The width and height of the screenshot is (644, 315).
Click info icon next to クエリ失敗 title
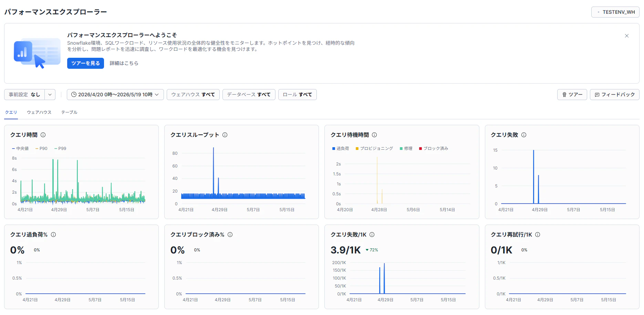(x=524, y=135)
